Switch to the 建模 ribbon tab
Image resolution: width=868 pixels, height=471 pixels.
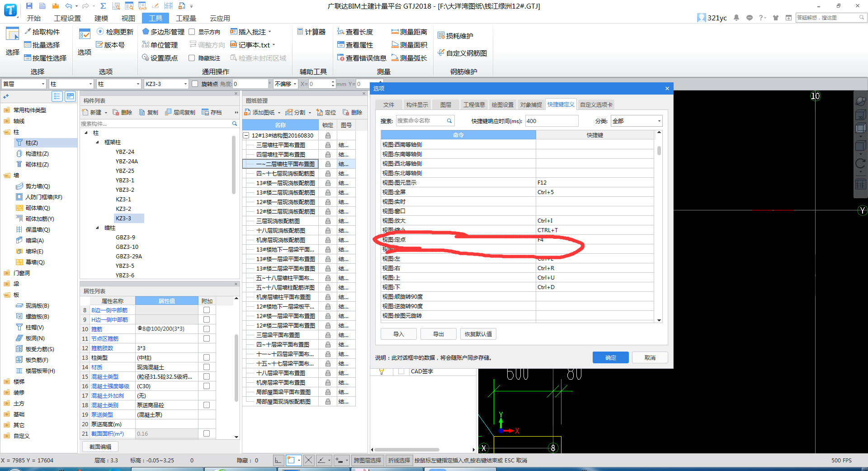pos(101,18)
